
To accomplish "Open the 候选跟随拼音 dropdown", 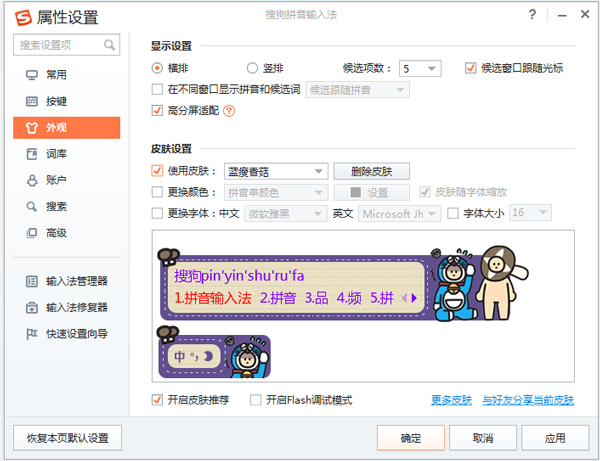I will pos(357,90).
